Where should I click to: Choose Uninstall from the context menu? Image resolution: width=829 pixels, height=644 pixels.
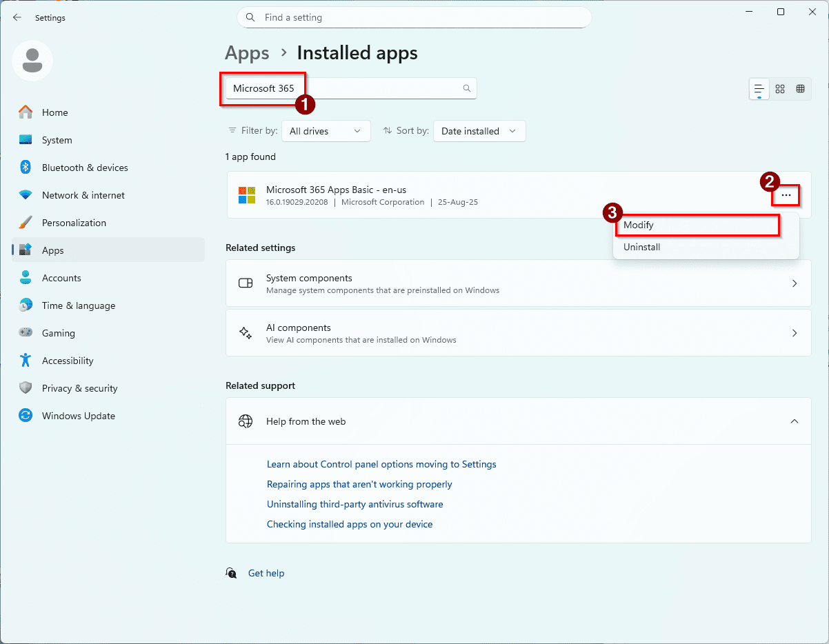point(642,247)
